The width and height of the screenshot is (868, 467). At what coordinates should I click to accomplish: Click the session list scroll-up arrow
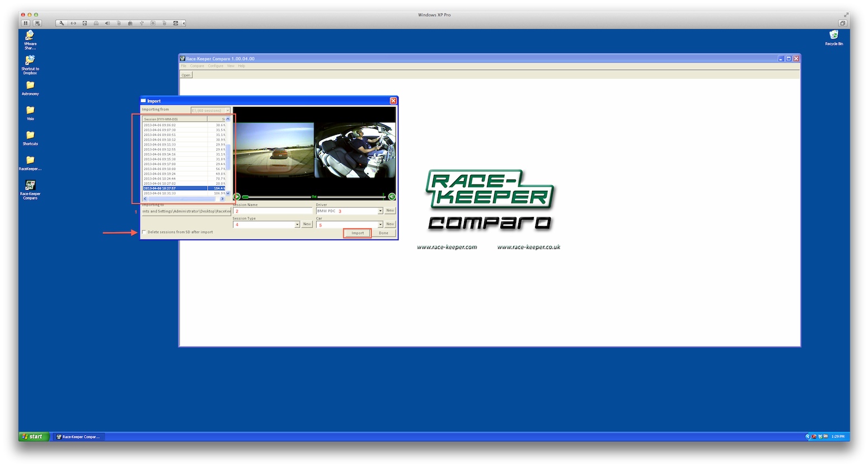click(x=228, y=119)
